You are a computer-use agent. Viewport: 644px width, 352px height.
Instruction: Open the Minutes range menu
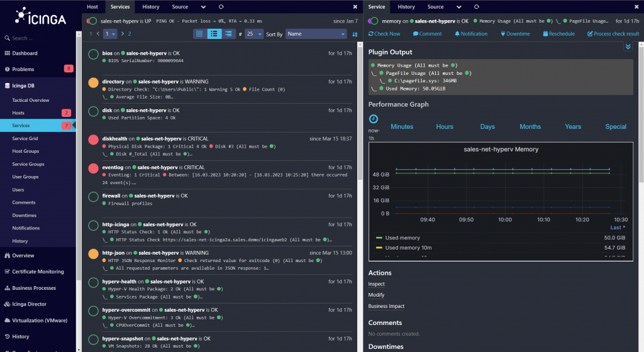(402, 127)
